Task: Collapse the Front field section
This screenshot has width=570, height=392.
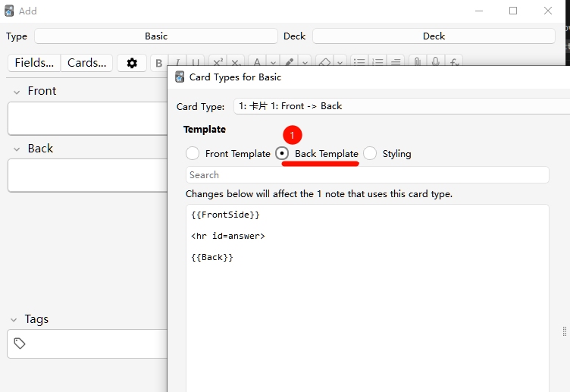Action: point(17,92)
